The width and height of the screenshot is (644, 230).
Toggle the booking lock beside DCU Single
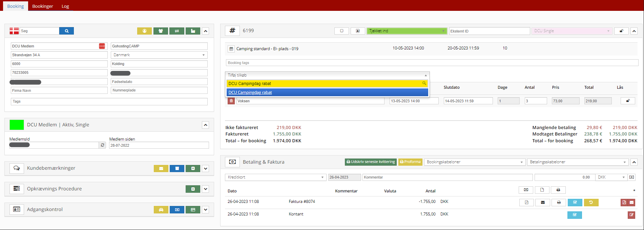(x=621, y=31)
